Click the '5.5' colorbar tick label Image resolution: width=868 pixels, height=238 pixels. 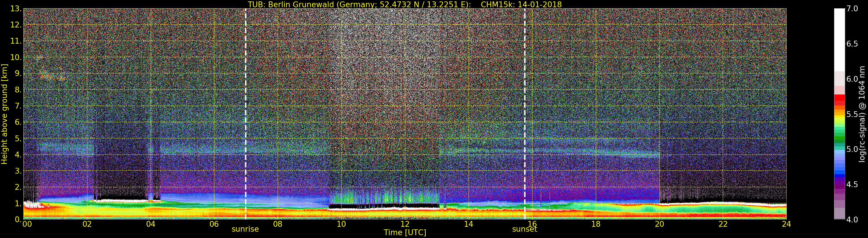tap(852, 114)
